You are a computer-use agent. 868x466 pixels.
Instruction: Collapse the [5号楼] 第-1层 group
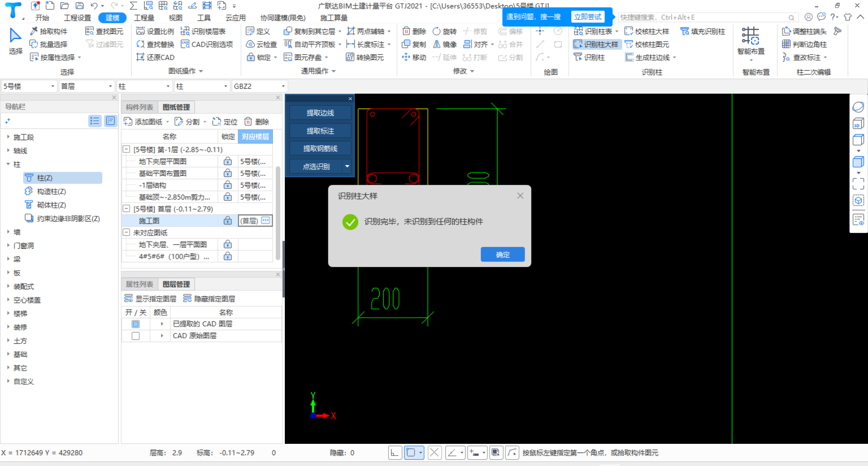(127, 149)
